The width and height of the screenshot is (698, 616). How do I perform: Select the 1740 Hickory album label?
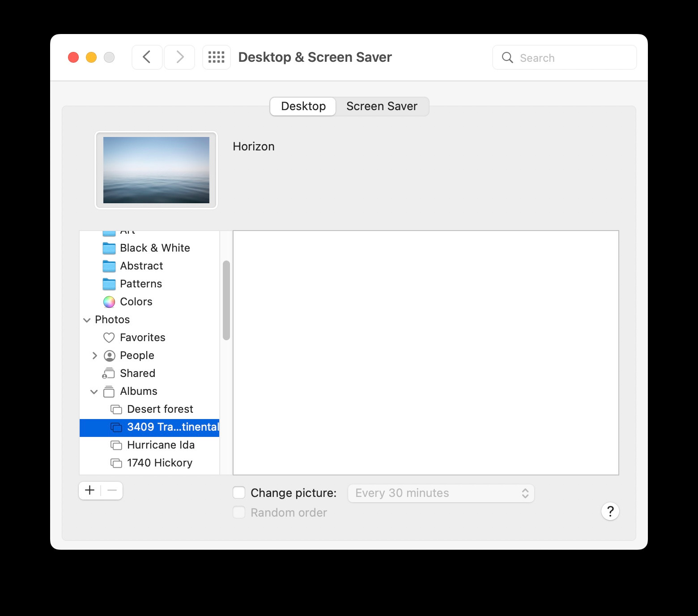pyautogui.click(x=160, y=463)
